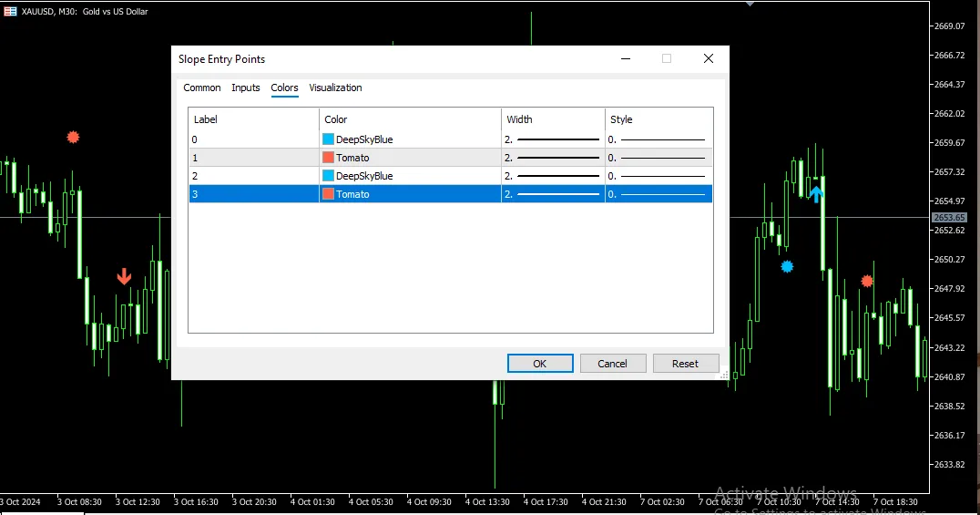
Task: Cancel the indicator settings dialog
Action: coord(612,364)
